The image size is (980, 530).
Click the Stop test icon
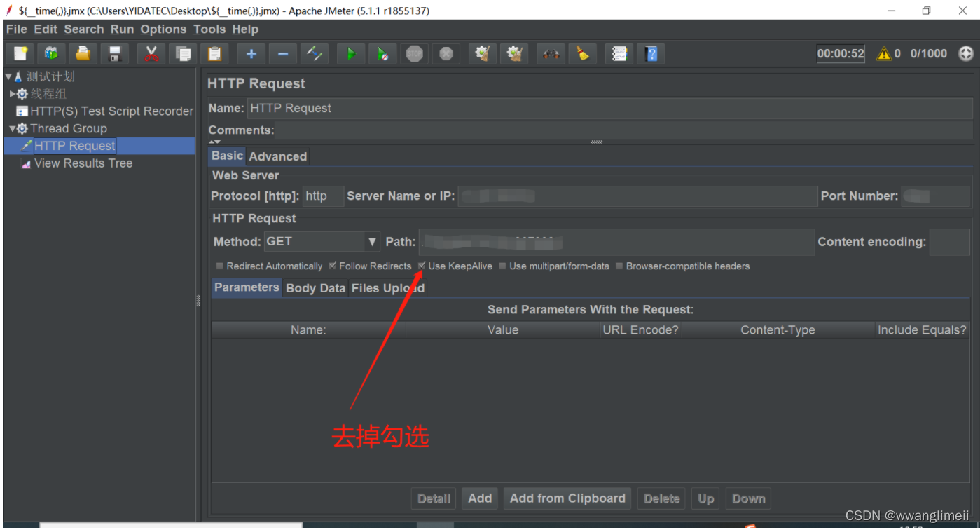click(x=415, y=53)
